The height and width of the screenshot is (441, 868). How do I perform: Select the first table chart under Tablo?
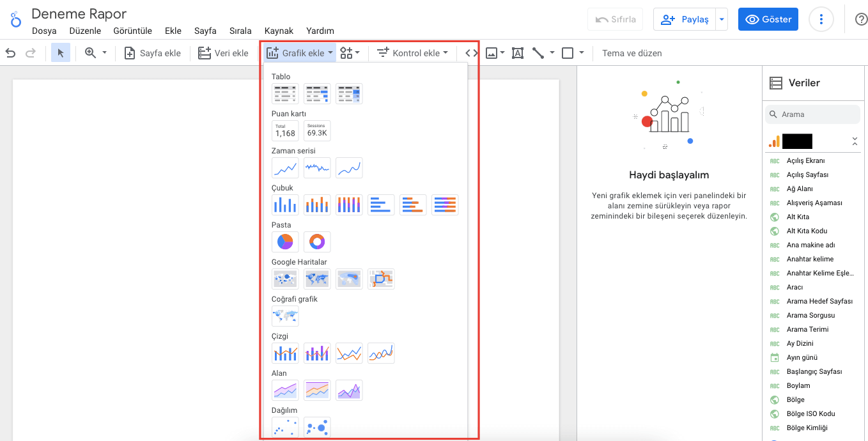coord(284,93)
